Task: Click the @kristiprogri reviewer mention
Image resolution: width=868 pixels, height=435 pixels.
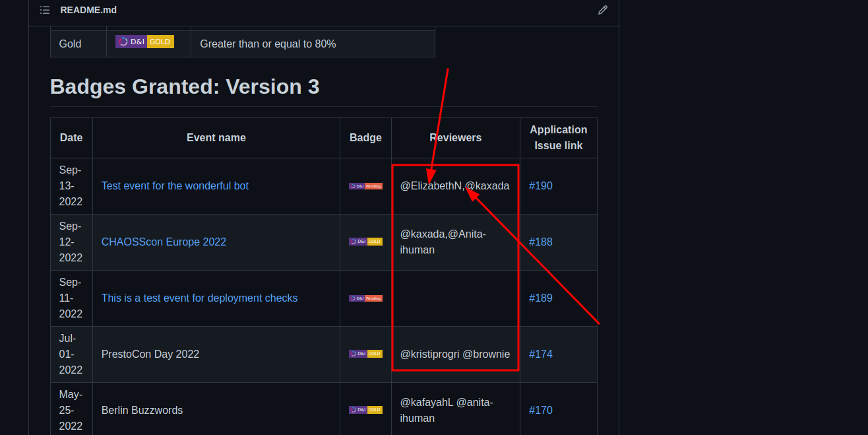Action: point(429,354)
